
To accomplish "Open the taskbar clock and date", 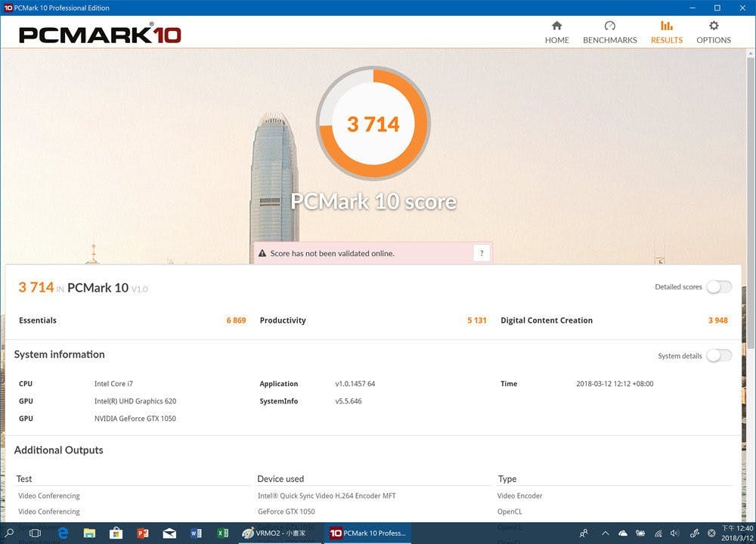I will [737, 533].
